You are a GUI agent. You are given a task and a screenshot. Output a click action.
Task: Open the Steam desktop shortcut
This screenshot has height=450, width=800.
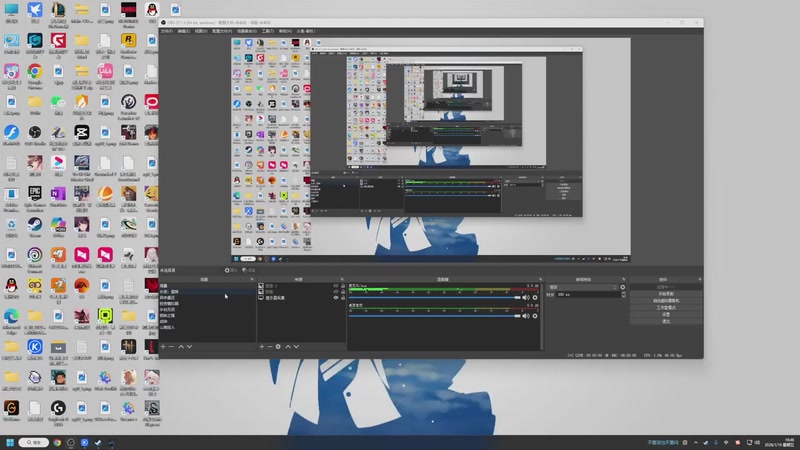click(35, 228)
